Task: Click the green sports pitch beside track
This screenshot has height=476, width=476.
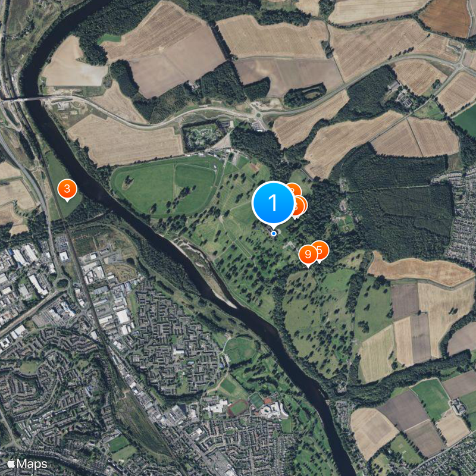Action: pos(257,401)
